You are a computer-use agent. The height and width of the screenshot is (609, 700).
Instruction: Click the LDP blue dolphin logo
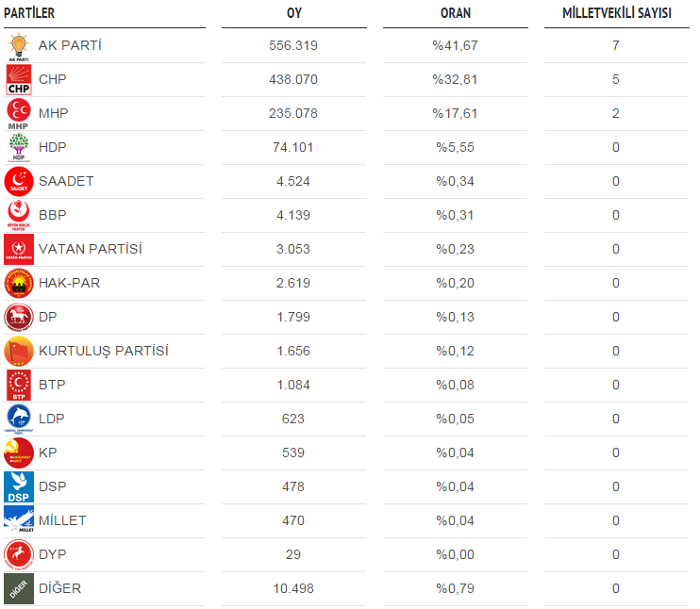(19, 419)
